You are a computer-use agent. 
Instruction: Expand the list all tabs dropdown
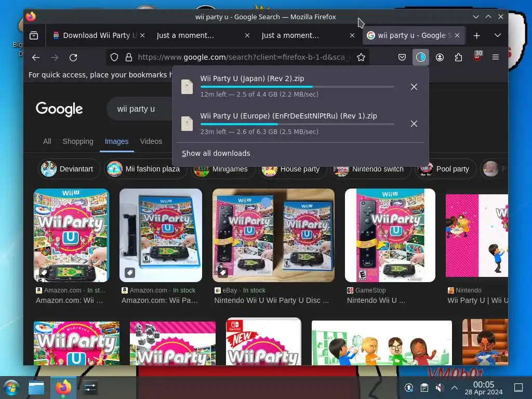497,36
